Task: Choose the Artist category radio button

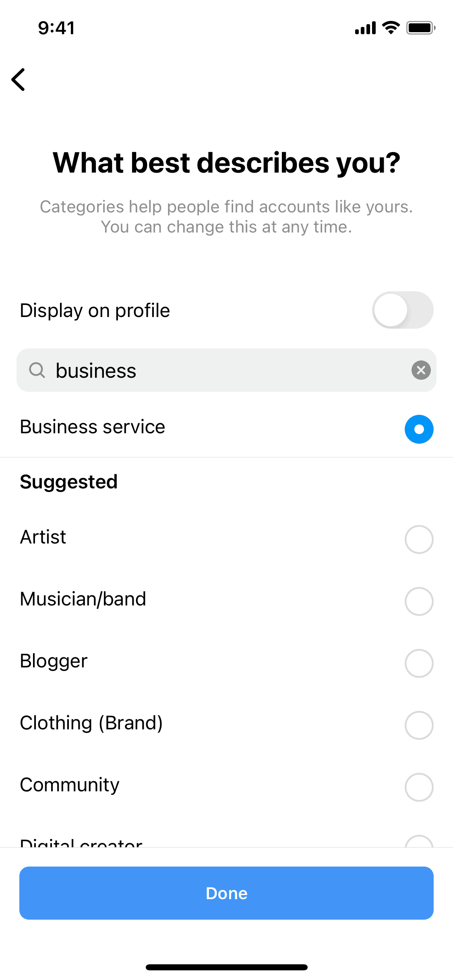Action: (419, 539)
